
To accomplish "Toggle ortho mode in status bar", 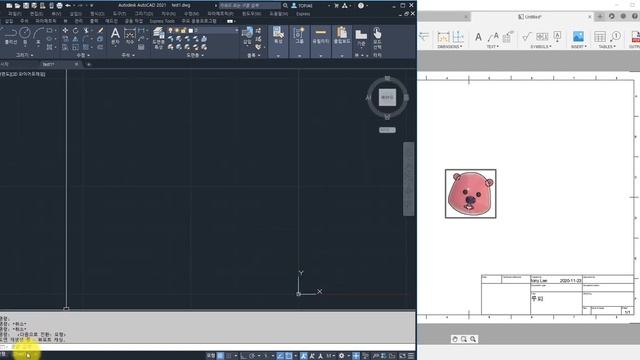I will (x=244, y=356).
